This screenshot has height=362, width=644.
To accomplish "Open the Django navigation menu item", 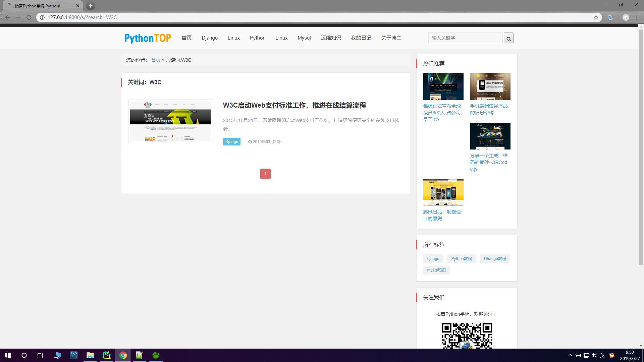I will point(210,38).
